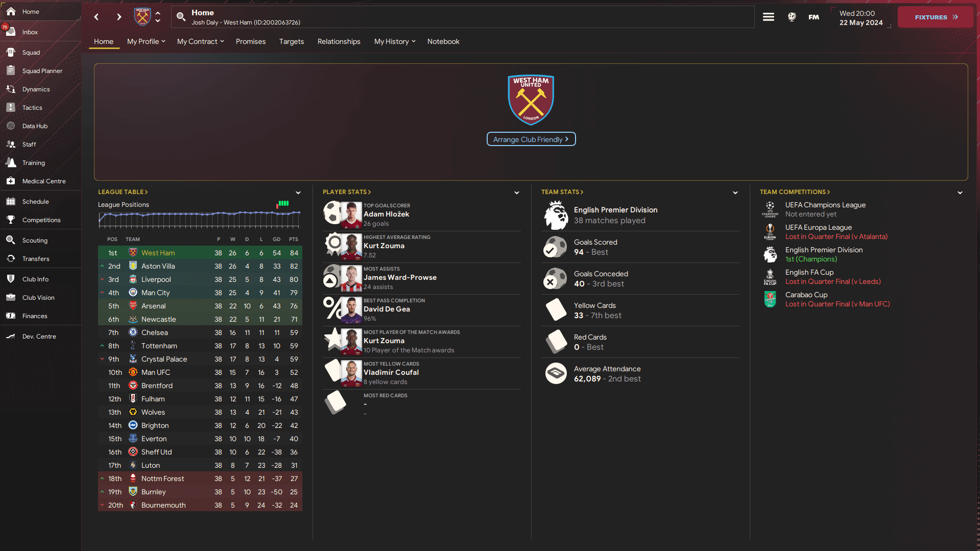Open Carabao Cup competition entry
980x551 pixels.
tap(806, 295)
